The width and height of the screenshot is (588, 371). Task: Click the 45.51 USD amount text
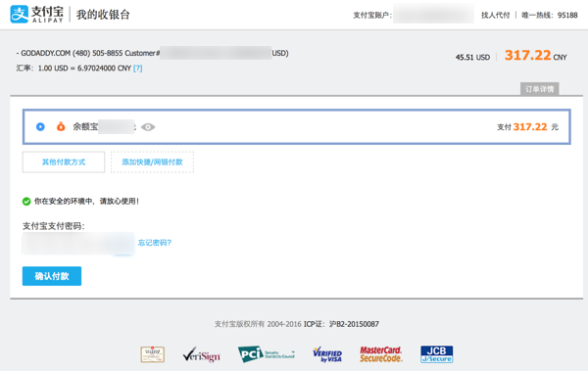click(472, 58)
